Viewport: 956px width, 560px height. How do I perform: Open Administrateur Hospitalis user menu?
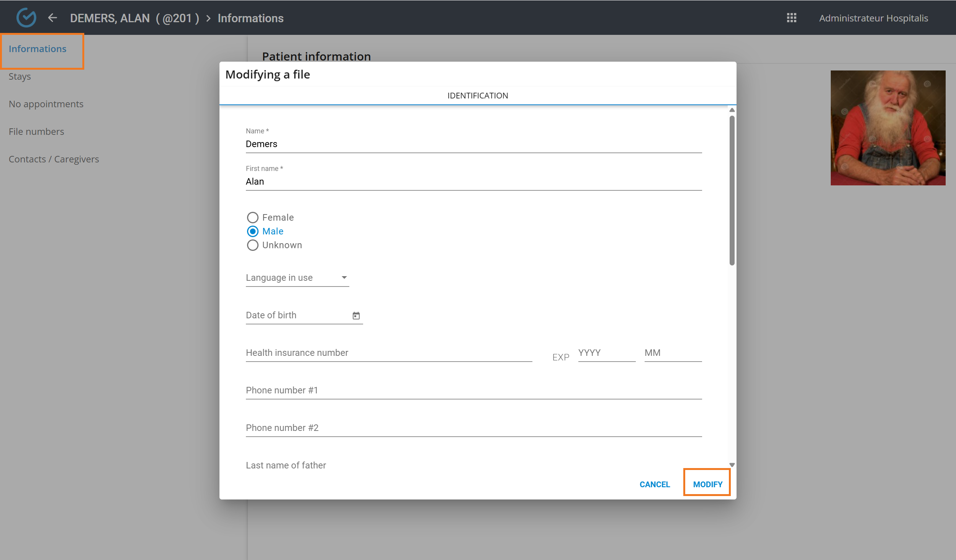click(x=873, y=18)
